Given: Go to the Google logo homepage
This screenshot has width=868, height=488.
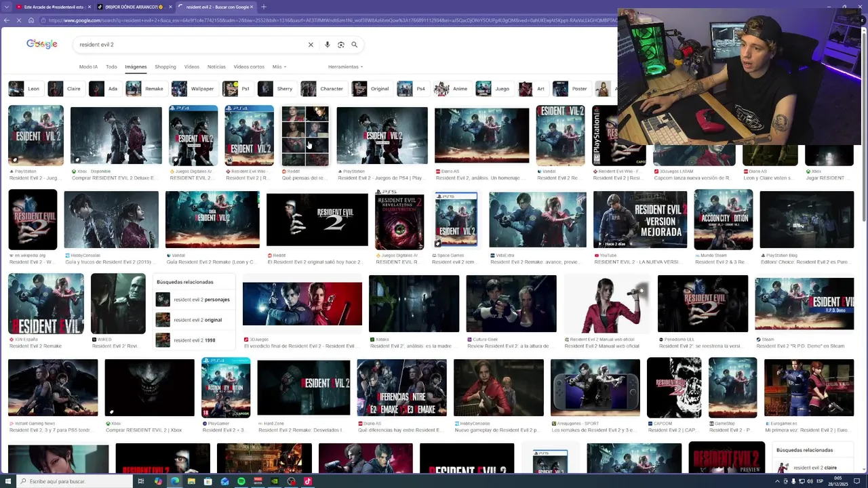Looking at the screenshot, I should click(42, 44).
